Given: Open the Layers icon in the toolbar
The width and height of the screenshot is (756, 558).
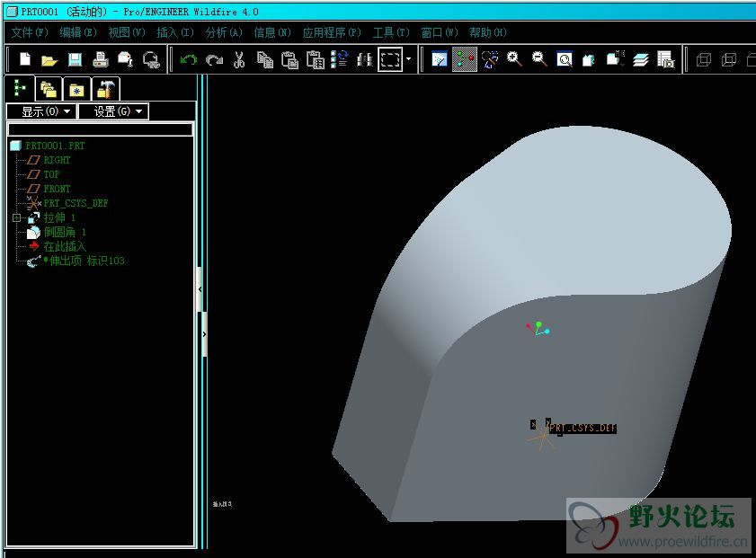Looking at the screenshot, I should pyautogui.click(x=641, y=60).
